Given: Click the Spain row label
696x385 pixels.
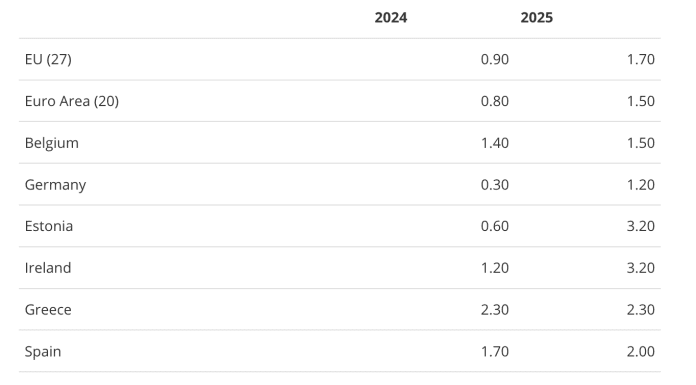Looking at the screenshot, I should 43,351.
